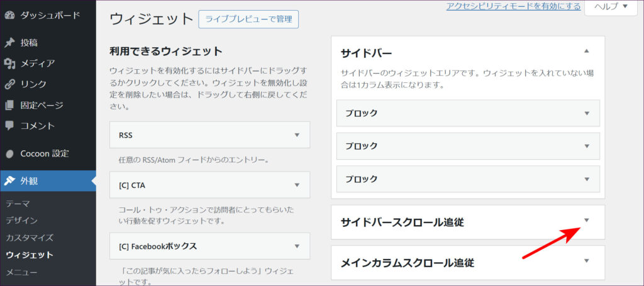The image size is (644, 286).
Task: Click the pages icon beside 固定ページ
Action: pyautogui.click(x=9, y=105)
